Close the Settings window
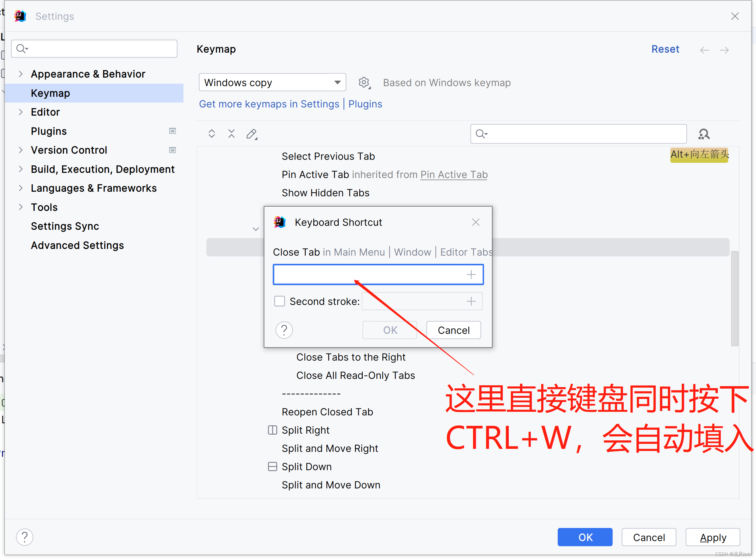 (x=735, y=16)
